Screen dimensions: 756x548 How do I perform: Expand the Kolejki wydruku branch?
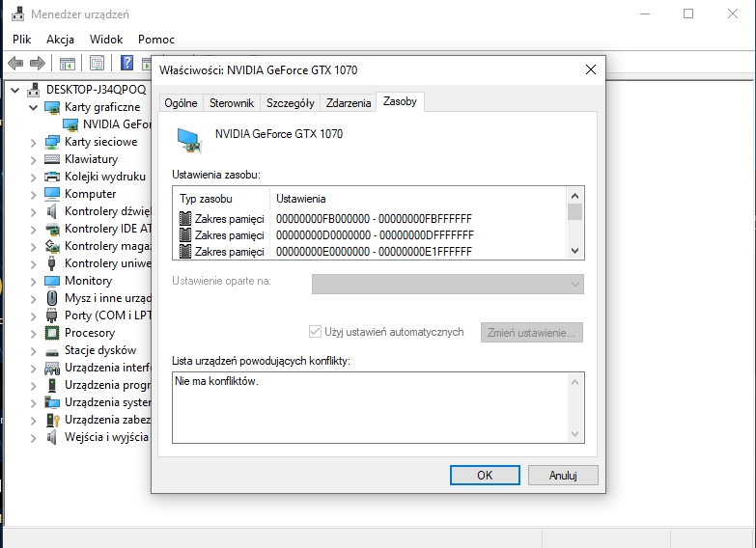pos(33,177)
